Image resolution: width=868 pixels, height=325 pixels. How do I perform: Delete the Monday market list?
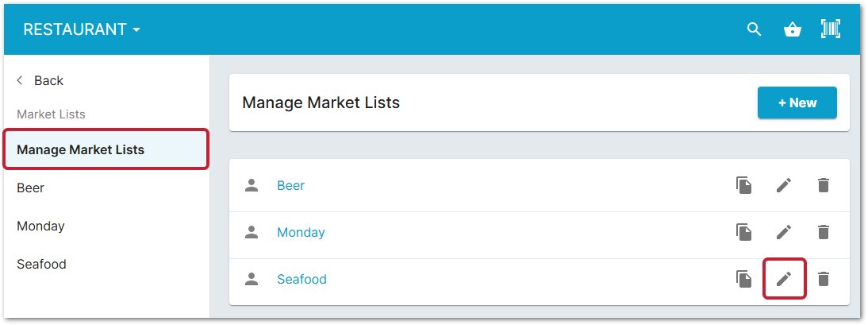point(824,232)
